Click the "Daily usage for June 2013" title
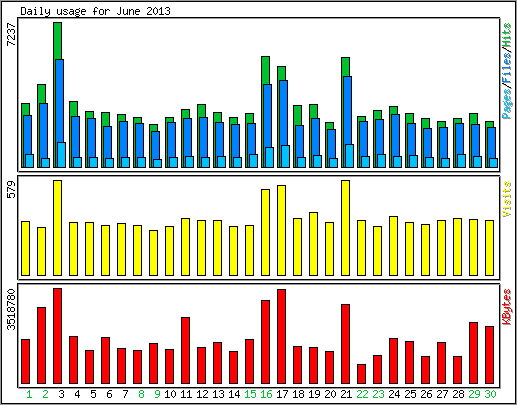517x405 pixels. pyautogui.click(x=95, y=11)
